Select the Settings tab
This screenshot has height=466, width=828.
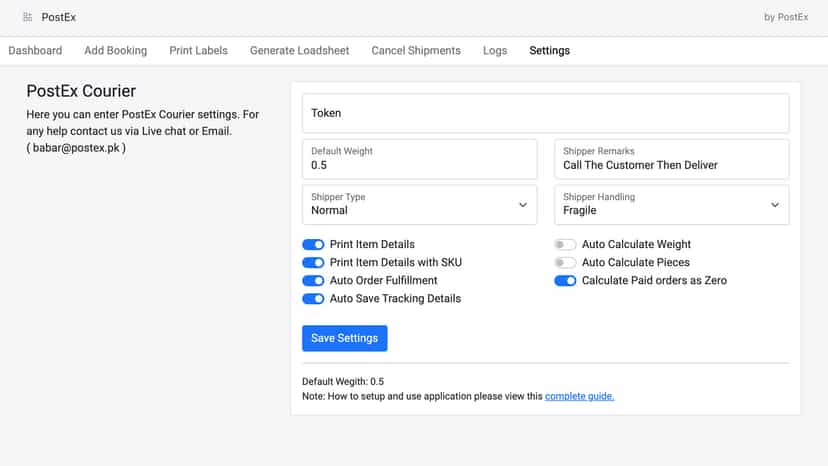549,51
